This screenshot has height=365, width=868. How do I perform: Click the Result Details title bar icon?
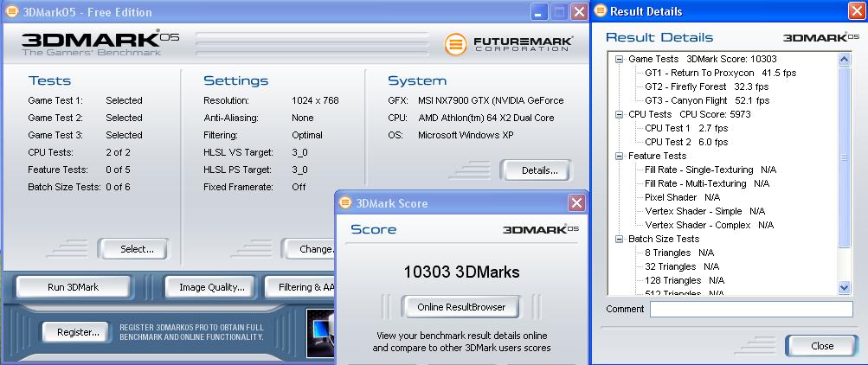pyautogui.click(x=601, y=10)
